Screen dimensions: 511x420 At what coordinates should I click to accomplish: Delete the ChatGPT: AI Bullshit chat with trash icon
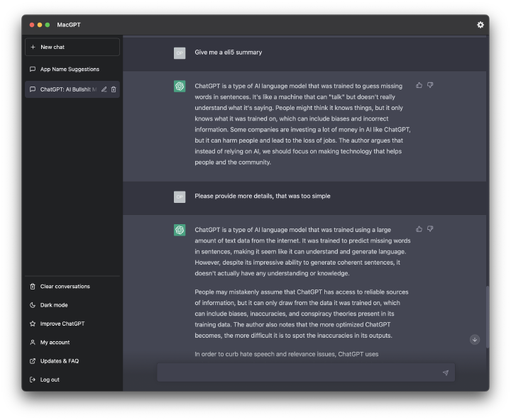tap(114, 89)
